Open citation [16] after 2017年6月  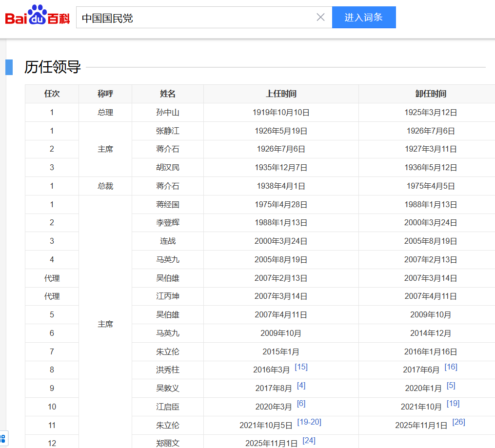pos(451,367)
